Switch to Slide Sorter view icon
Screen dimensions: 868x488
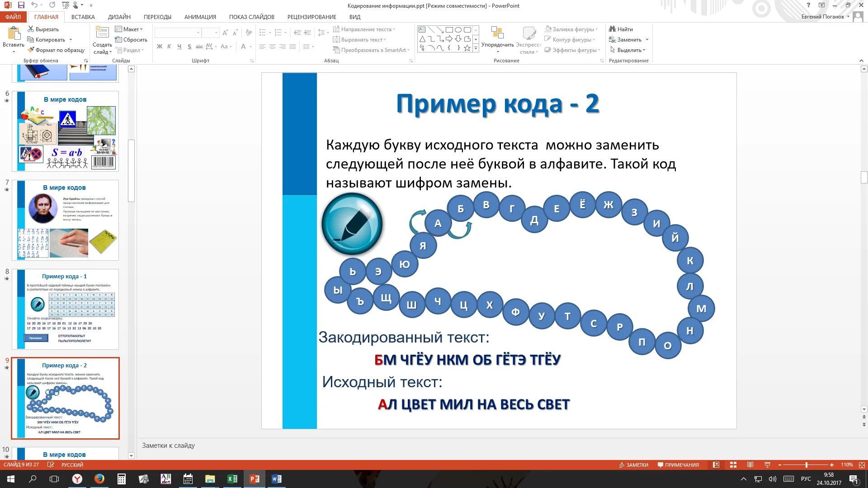click(733, 465)
